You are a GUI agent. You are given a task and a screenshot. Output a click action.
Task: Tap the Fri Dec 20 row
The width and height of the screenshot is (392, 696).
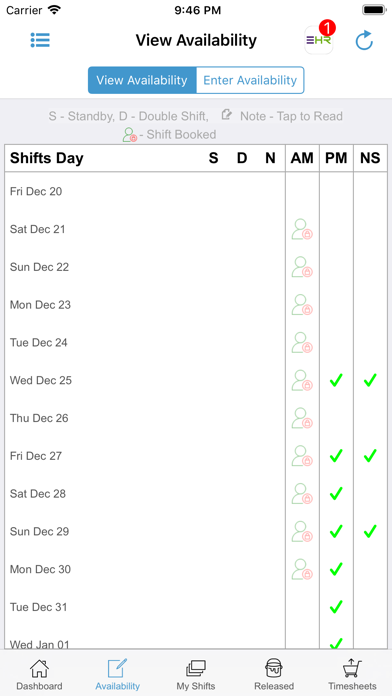click(x=196, y=192)
